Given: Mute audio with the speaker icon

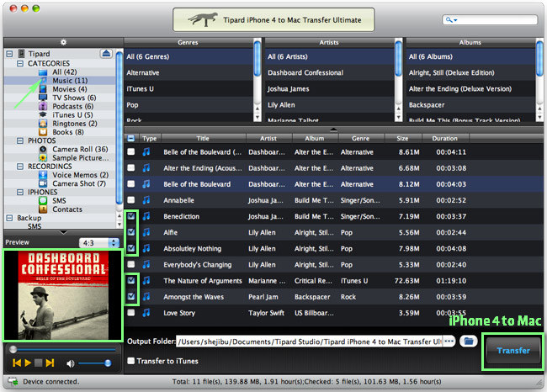Looking at the screenshot, I should [70, 363].
